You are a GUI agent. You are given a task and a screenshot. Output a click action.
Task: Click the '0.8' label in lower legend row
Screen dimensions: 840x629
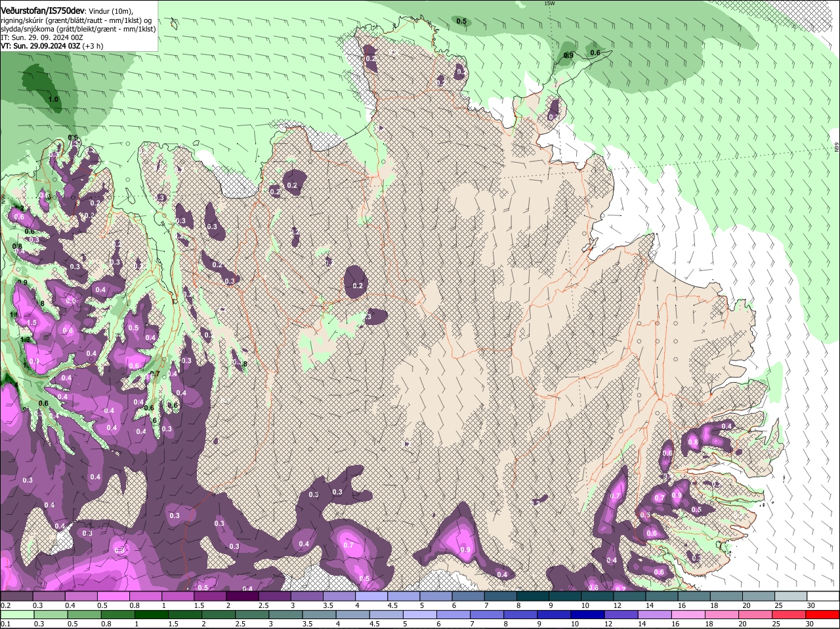click(106, 624)
